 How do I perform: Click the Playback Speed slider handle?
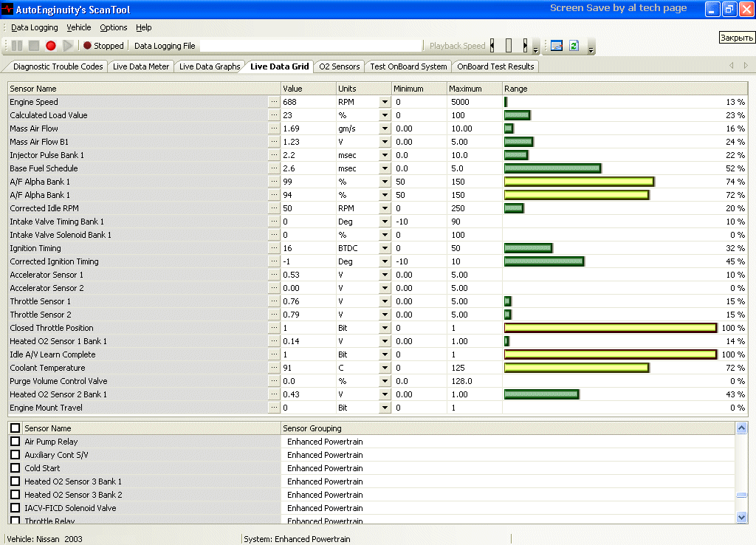point(508,46)
